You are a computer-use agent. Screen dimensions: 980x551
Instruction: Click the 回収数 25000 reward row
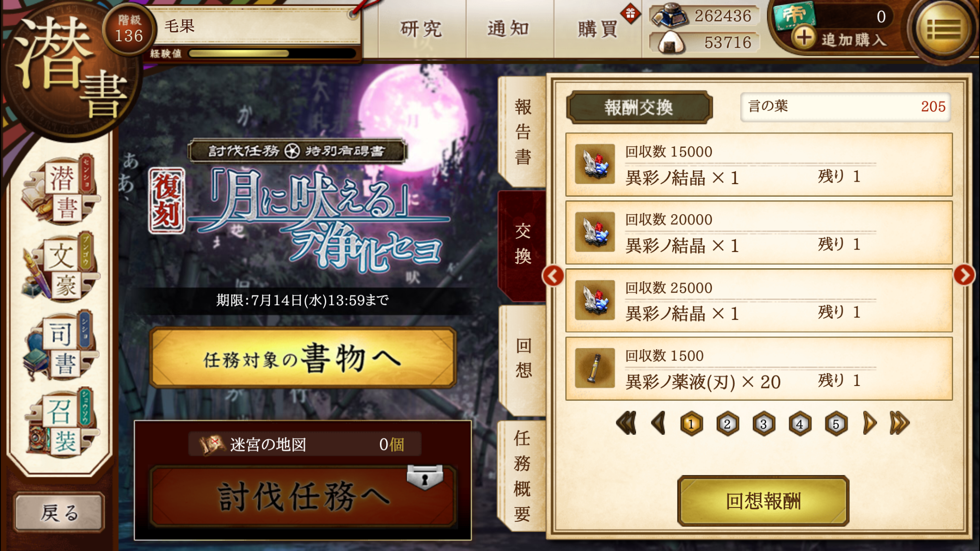pos(759,300)
